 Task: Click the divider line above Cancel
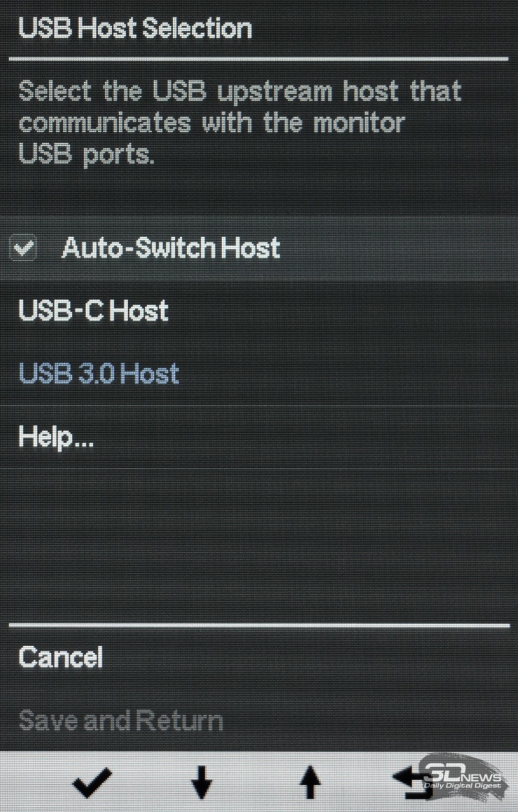pyautogui.click(x=259, y=627)
